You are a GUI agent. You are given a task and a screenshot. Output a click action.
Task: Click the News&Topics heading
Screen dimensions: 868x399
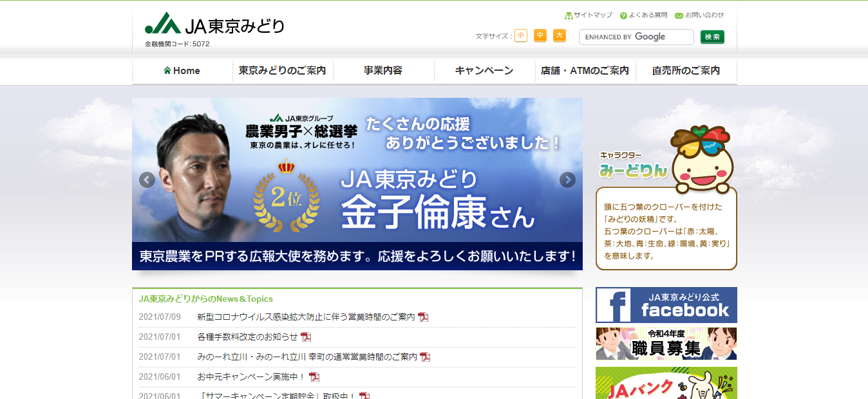[x=206, y=299]
